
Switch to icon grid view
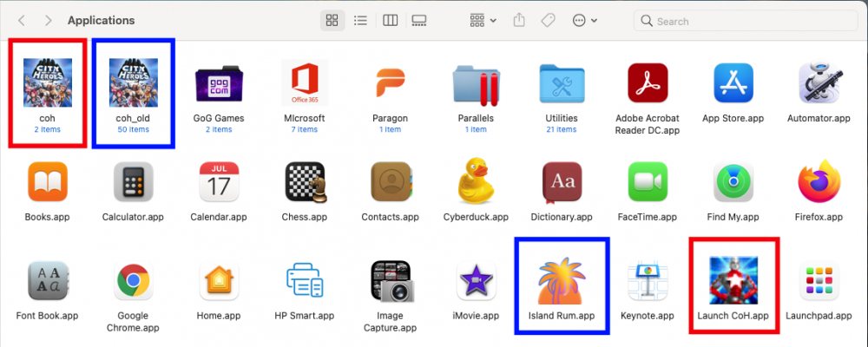[x=332, y=20]
